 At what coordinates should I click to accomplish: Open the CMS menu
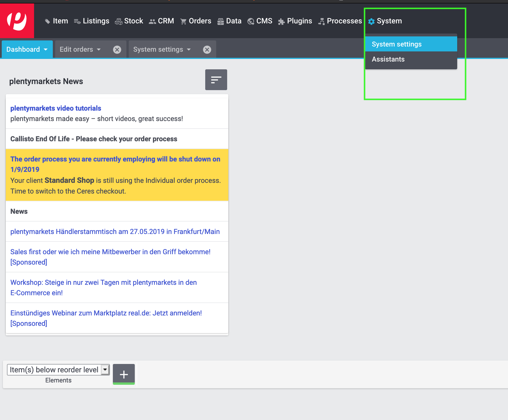(264, 21)
